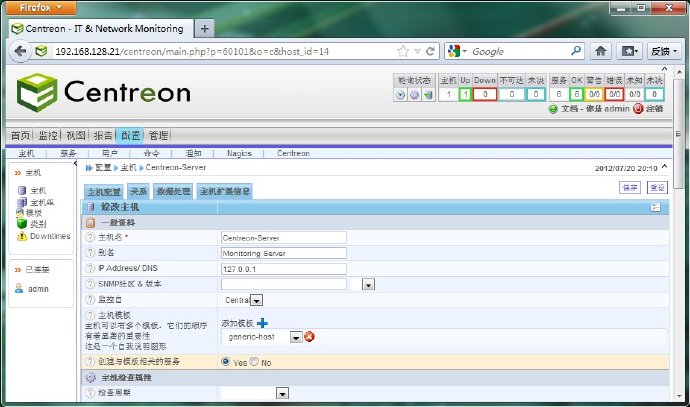Add a template with the blue plus icon
This screenshot has width=690, height=407.
(262, 323)
